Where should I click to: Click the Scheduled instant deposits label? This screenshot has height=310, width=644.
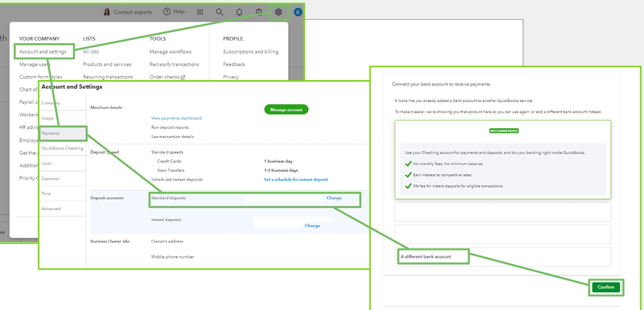(x=177, y=179)
